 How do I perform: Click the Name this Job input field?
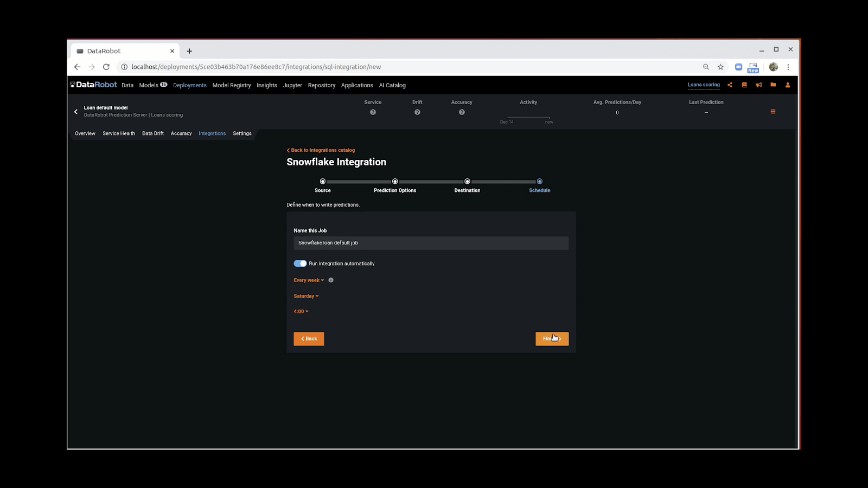click(x=431, y=243)
